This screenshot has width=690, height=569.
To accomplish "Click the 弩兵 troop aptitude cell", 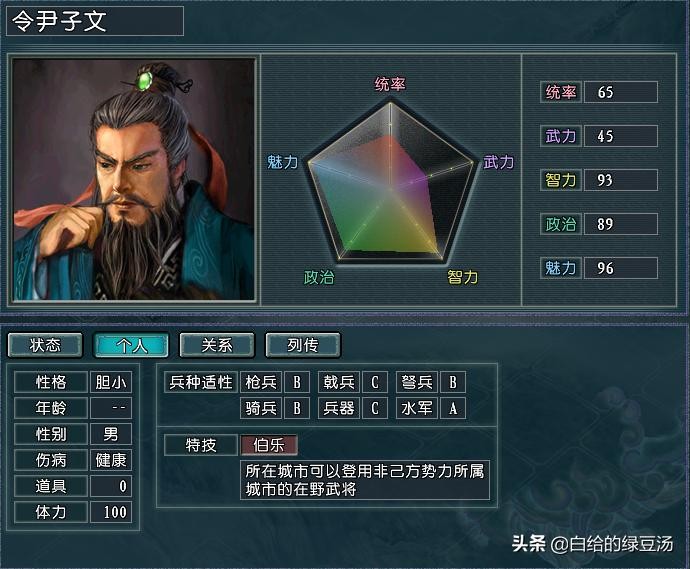I will [x=417, y=382].
